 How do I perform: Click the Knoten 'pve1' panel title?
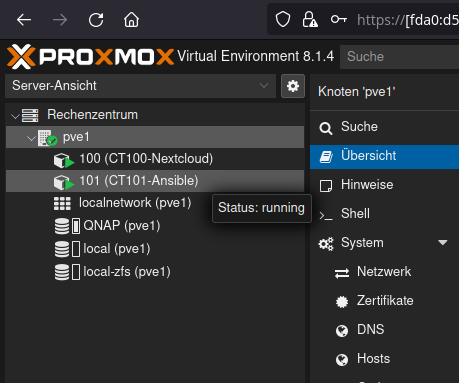click(x=357, y=92)
